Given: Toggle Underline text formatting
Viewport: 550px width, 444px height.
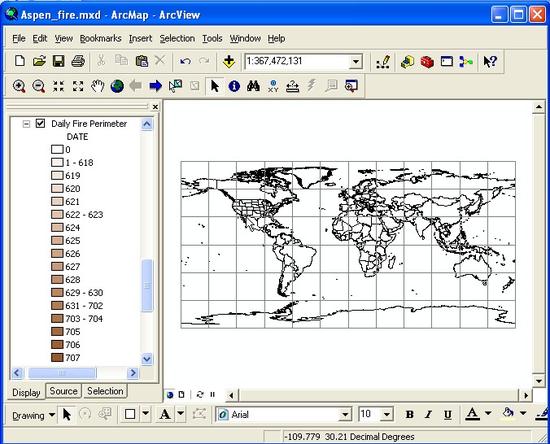Looking at the screenshot, I should pyautogui.click(x=448, y=415).
